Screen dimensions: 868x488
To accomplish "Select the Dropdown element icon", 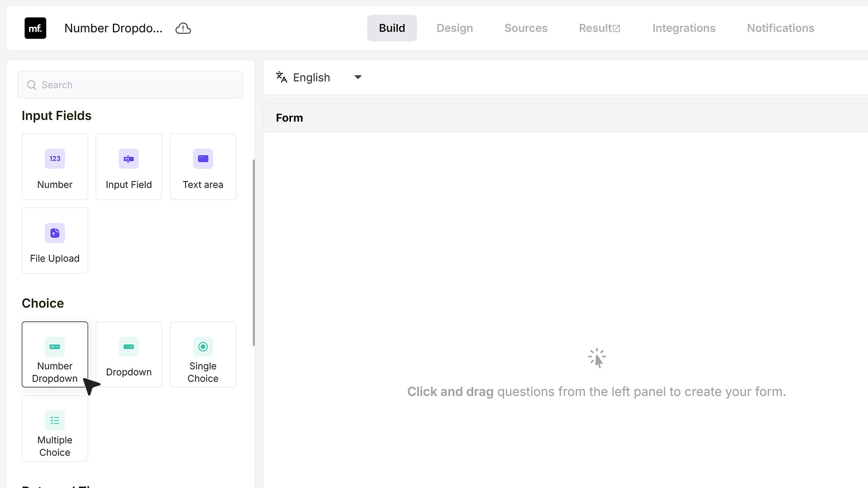I will [x=129, y=347].
